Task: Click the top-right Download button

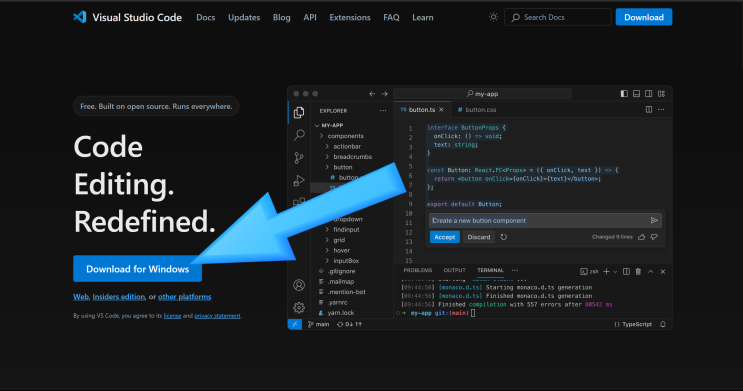Action: (x=643, y=17)
